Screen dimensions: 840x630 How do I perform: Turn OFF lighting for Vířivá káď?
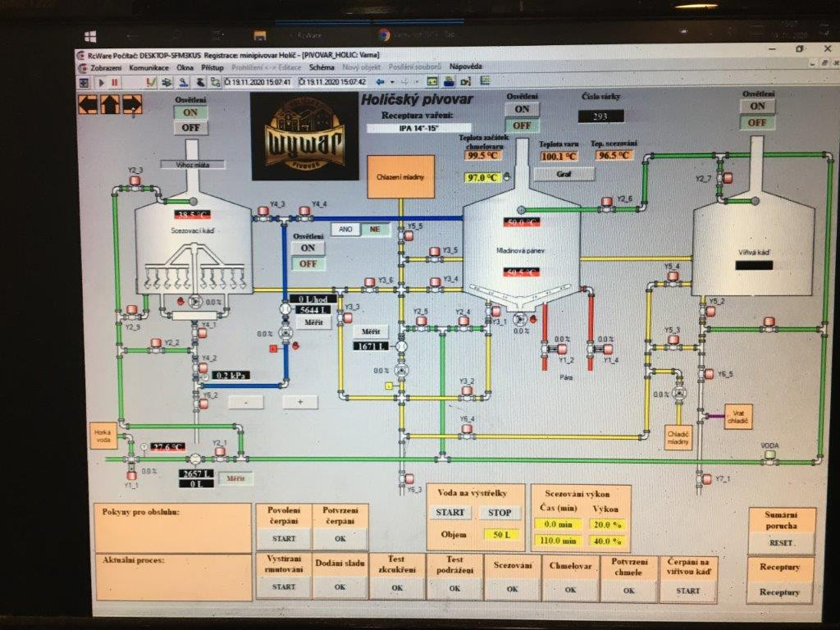(757, 122)
